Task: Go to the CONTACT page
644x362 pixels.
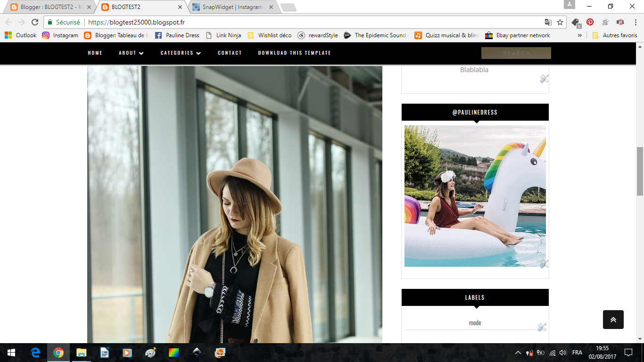Action: click(230, 53)
